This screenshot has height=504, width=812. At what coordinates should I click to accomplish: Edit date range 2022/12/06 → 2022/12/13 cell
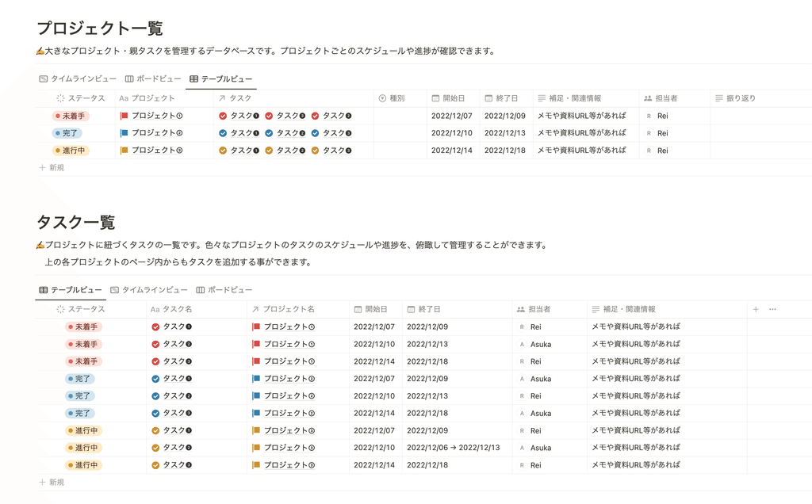click(x=453, y=448)
